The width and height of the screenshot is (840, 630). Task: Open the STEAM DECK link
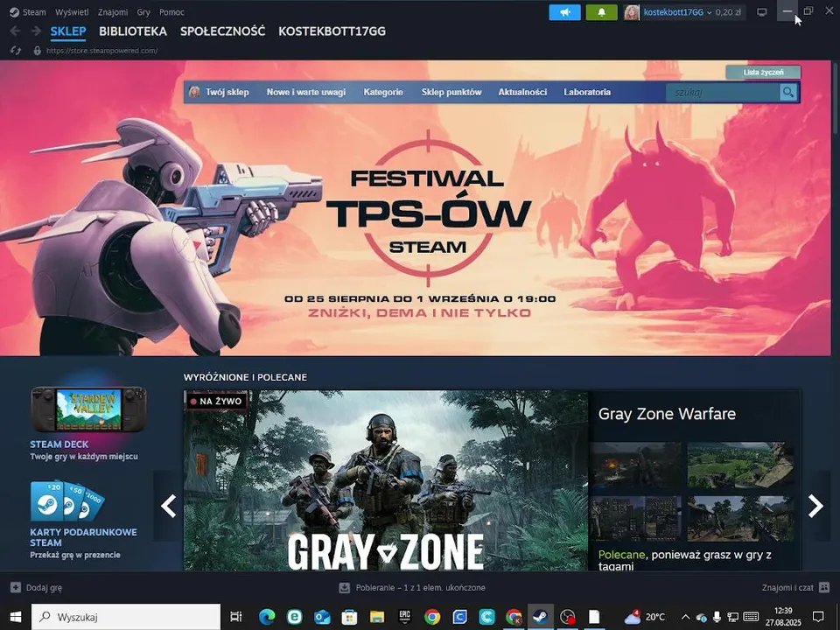tap(59, 444)
